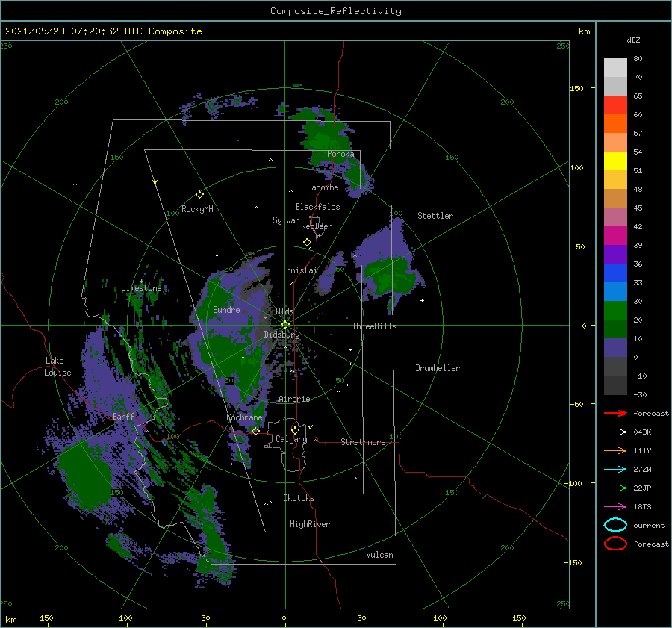Click the Vulcan label

379,555
